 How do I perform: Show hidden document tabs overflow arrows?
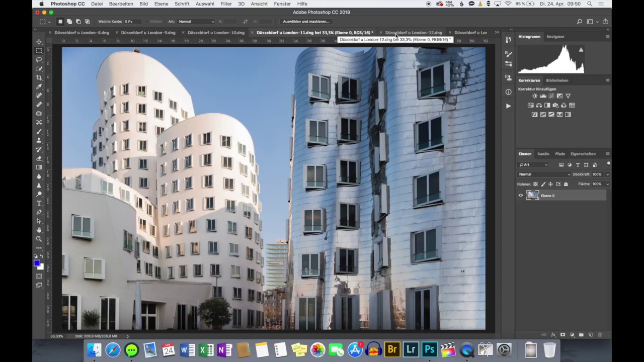point(497,33)
